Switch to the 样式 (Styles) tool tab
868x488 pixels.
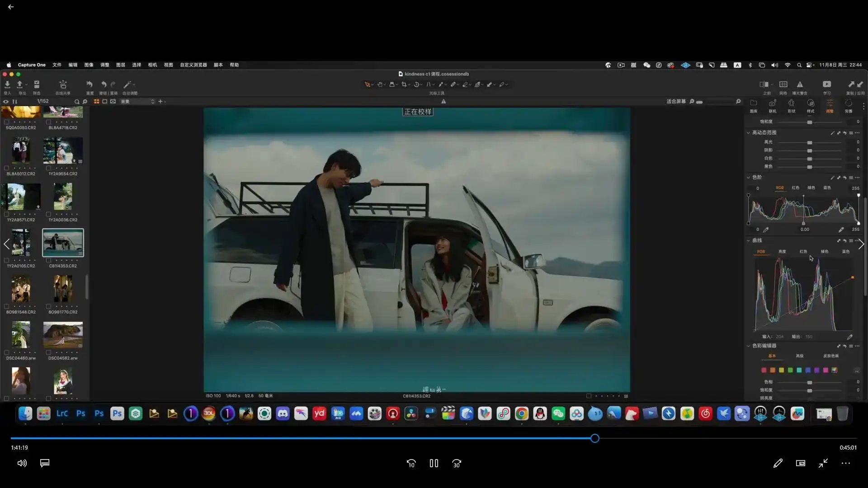(811, 107)
